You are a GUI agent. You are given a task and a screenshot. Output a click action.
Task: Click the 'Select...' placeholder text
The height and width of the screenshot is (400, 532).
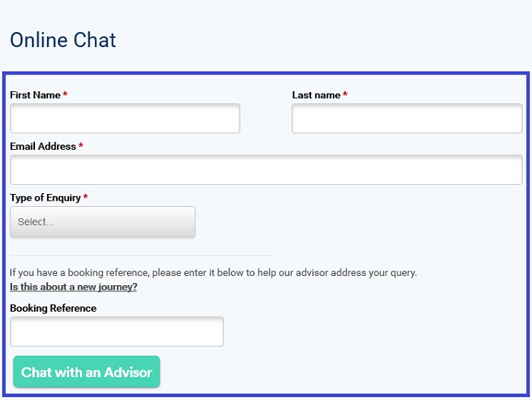36,222
